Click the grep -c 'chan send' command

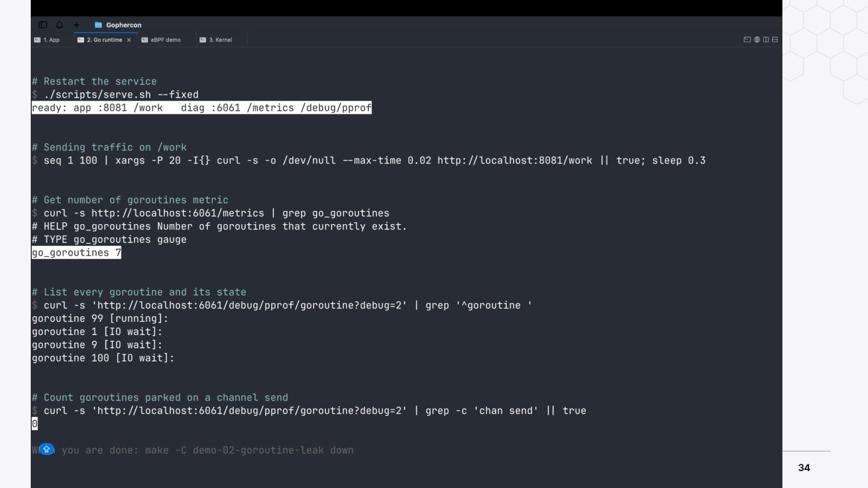point(482,411)
